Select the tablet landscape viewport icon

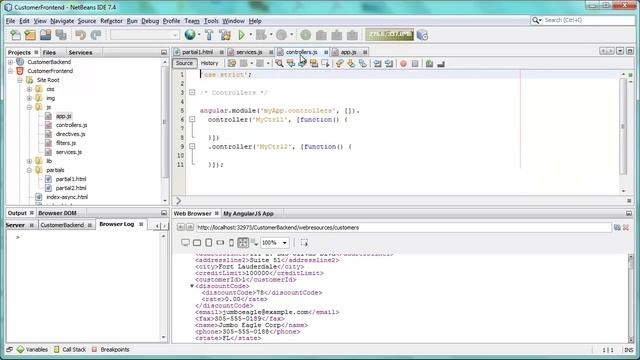coord(197,242)
